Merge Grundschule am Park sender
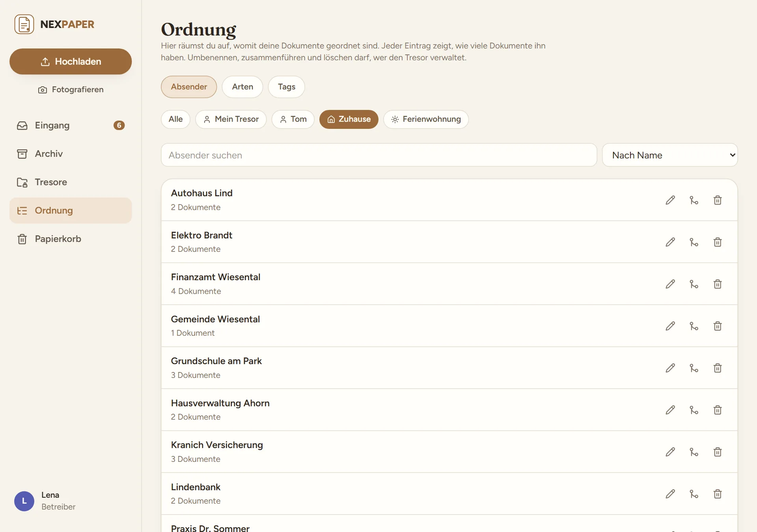 point(694,368)
